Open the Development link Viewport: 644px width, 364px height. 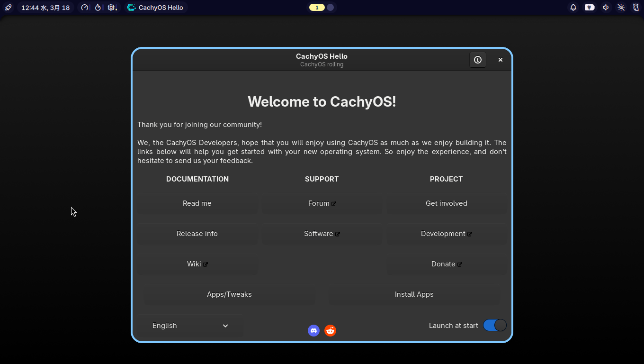[447, 234]
